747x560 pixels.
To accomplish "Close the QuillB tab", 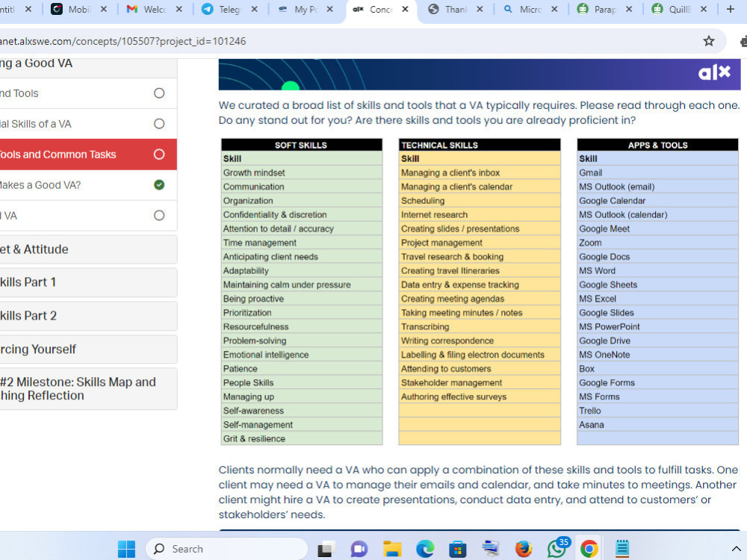I will pos(704,9).
